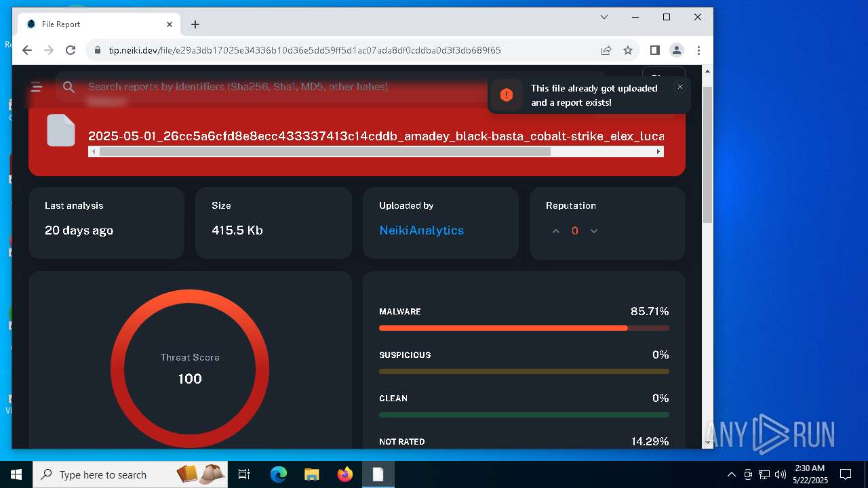868x488 pixels.
Task: Select the File Report tab
Action: pyautogui.click(x=100, y=24)
